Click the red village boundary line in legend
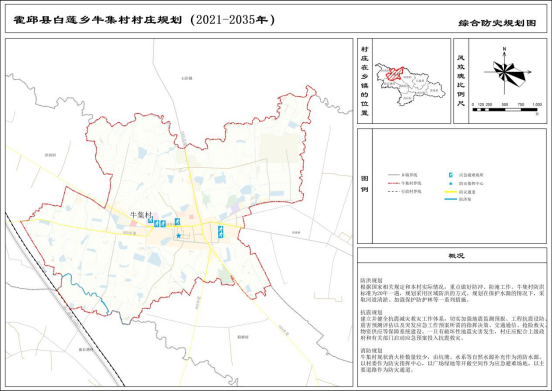The height and width of the screenshot is (391, 553). pos(393,183)
